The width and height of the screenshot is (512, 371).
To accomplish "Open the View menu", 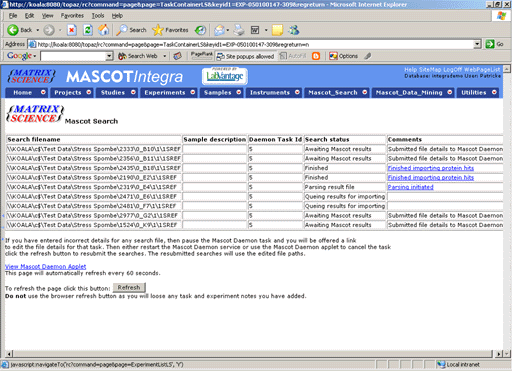I will pos(48,16).
